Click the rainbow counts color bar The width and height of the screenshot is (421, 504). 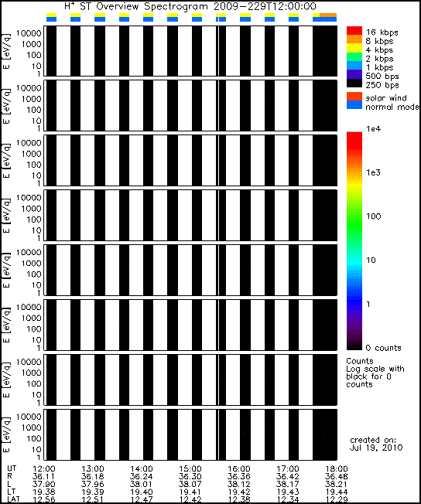click(354, 241)
